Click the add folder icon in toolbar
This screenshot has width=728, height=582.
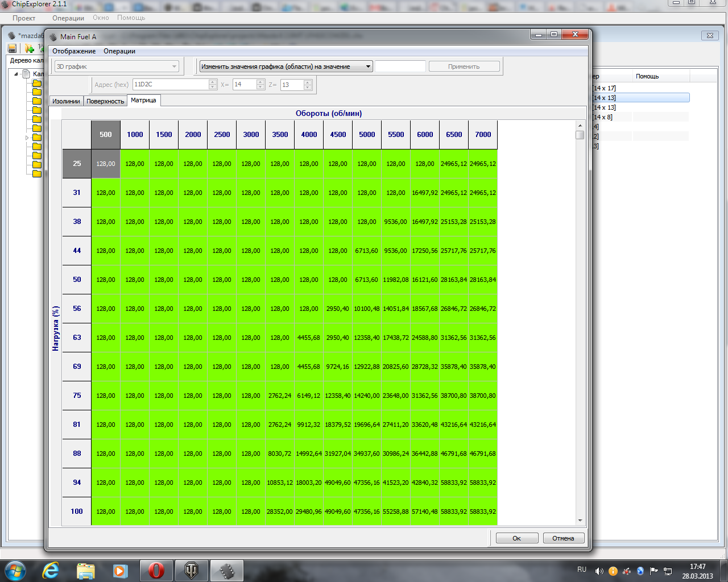click(x=29, y=48)
